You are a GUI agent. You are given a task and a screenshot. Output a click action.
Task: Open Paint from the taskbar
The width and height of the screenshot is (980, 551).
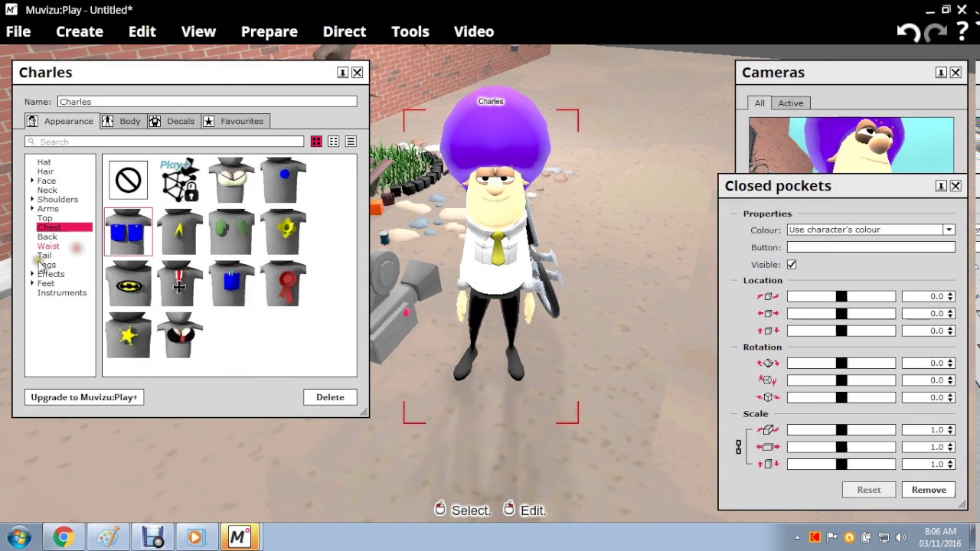tap(107, 537)
